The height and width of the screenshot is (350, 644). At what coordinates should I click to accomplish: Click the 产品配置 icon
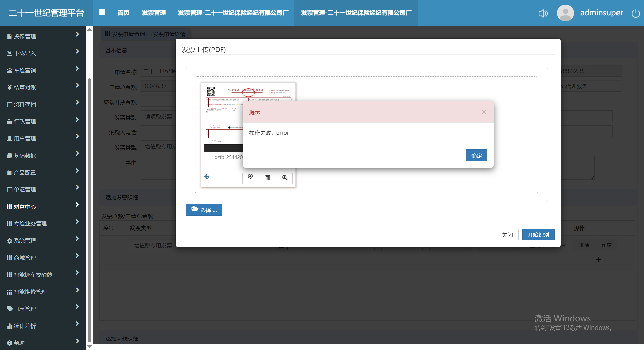tap(9, 173)
